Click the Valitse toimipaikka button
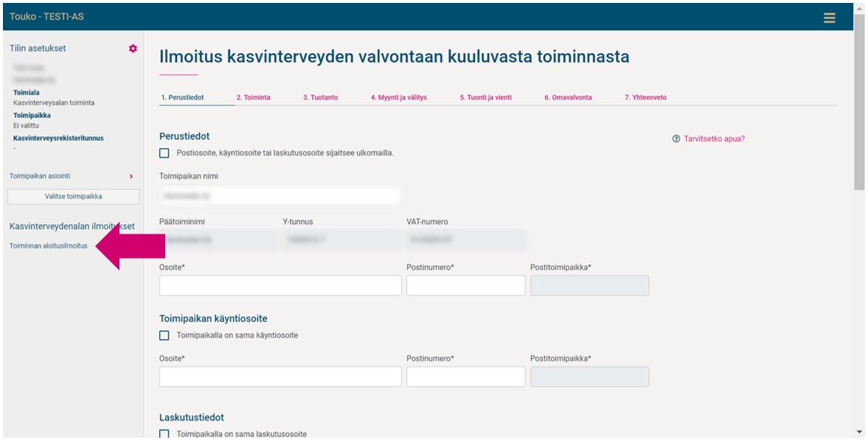Screen dimensions: 868x440 [x=73, y=197]
